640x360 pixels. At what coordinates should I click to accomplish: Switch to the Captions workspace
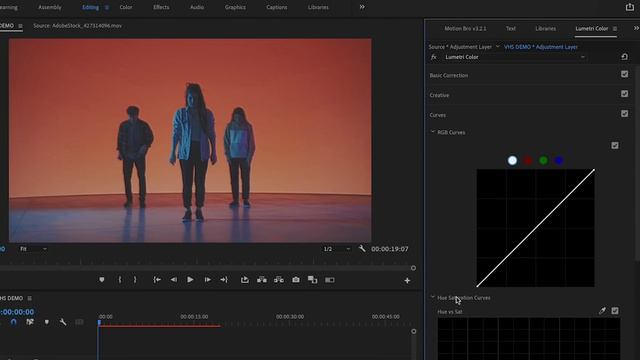tap(276, 7)
